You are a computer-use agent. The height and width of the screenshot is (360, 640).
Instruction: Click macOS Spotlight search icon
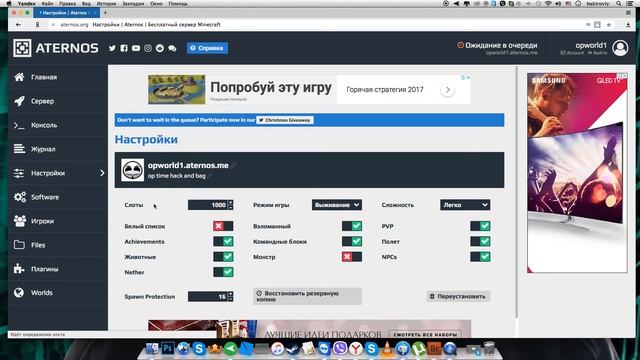619,3
